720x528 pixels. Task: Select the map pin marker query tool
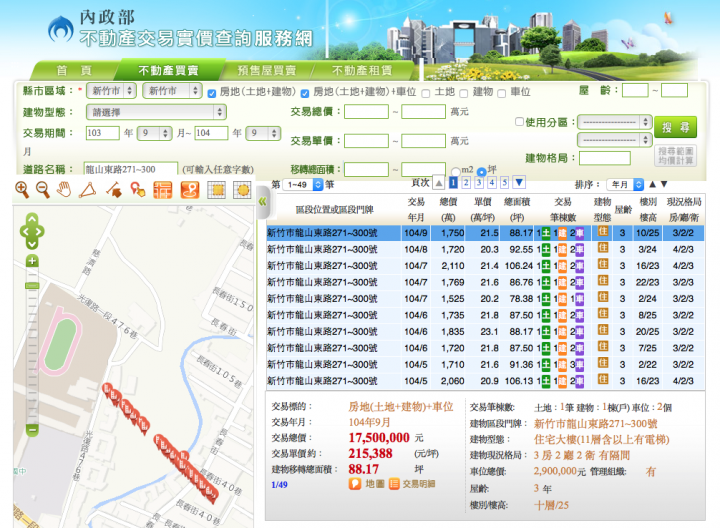click(x=138, y=190)
